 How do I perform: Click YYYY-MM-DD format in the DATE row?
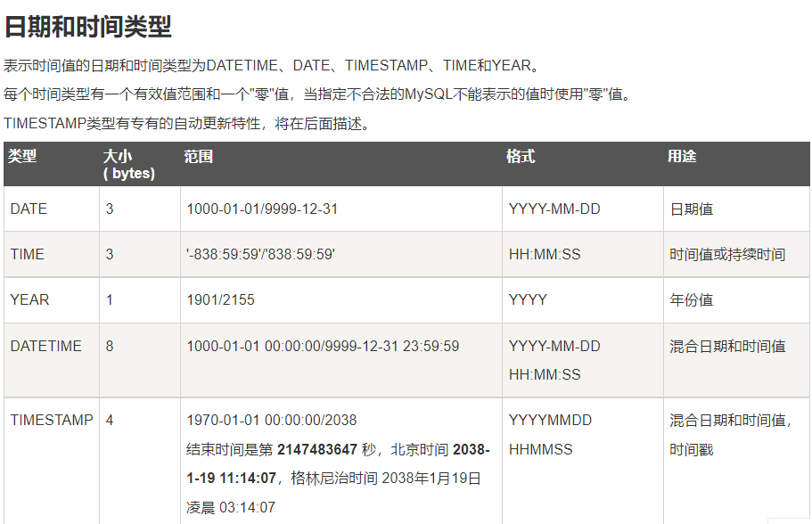[554, 209]
